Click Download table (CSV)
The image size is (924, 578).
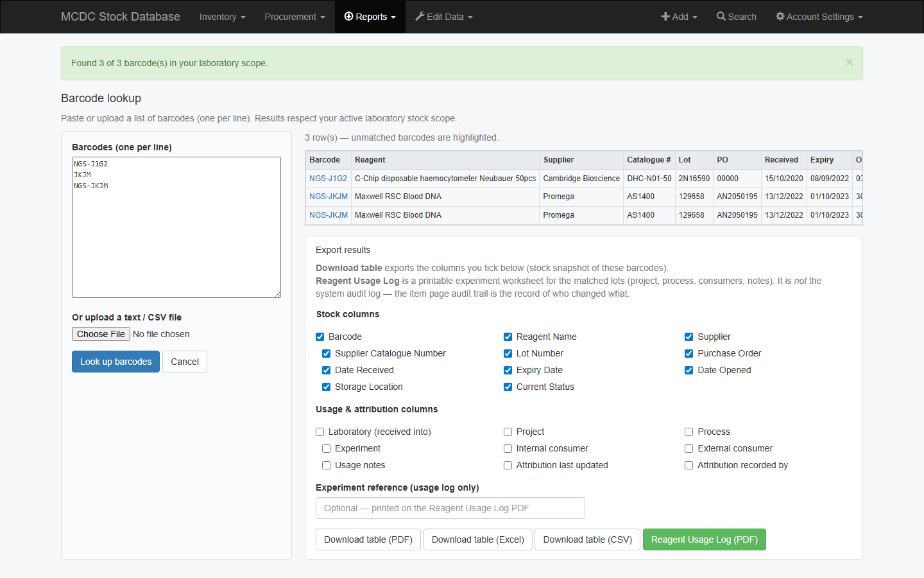(x=588, y=539)
